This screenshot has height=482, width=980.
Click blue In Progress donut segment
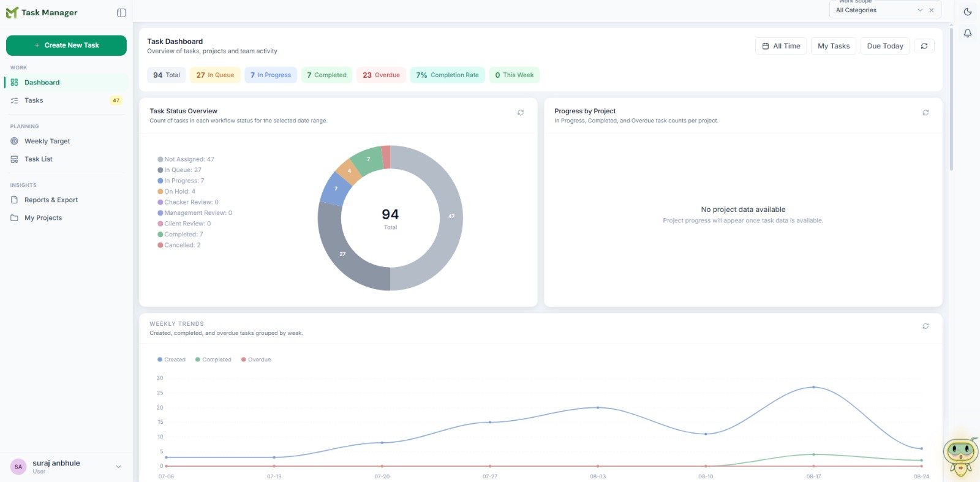336,189
